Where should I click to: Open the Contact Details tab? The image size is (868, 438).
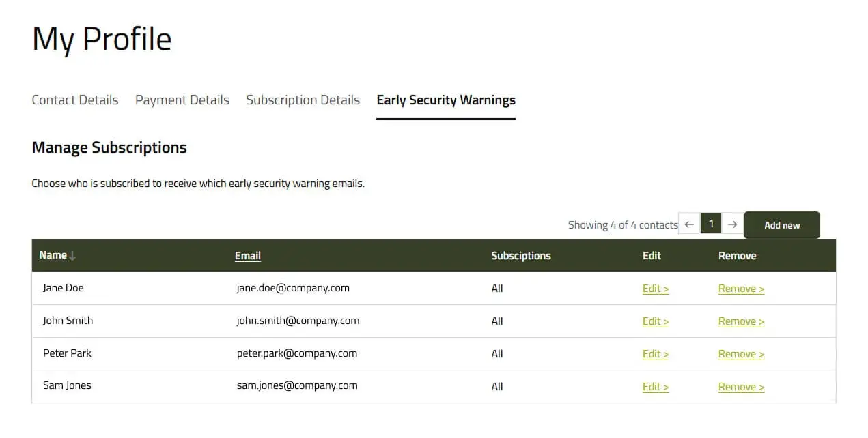click(75, 100)
